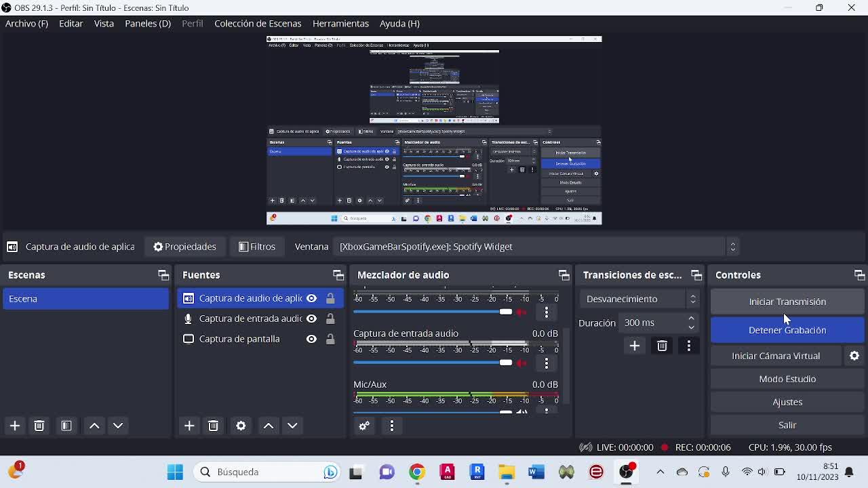This screenshot has height=488, width=868.
Task: Move the scene up in Escenas
Action: (x=94, y=426)
